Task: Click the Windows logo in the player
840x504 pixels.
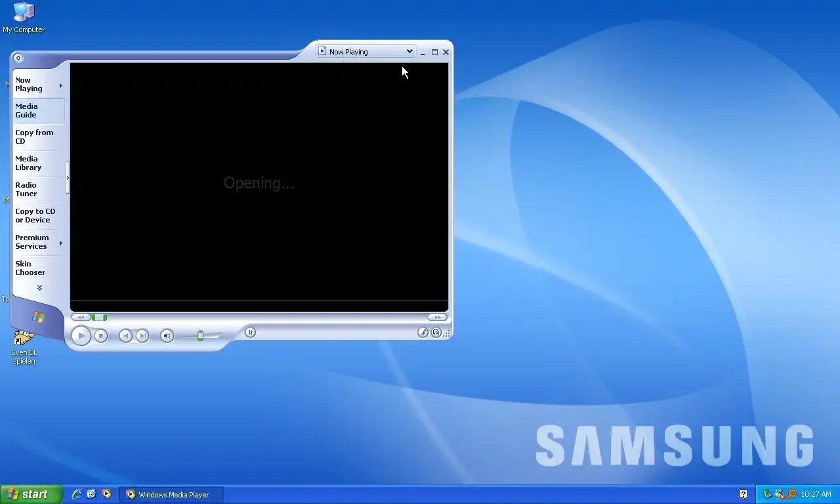Action: 38,317
